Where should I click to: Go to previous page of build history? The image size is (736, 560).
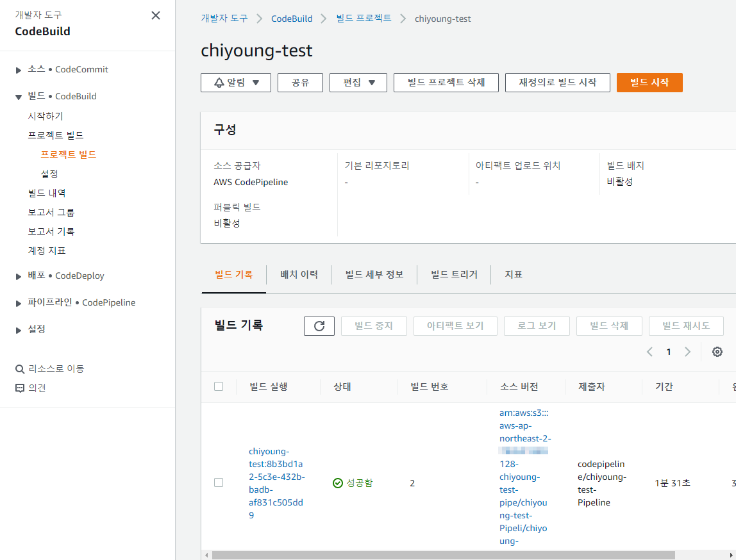pyautogui.click(x=649, y=352)
